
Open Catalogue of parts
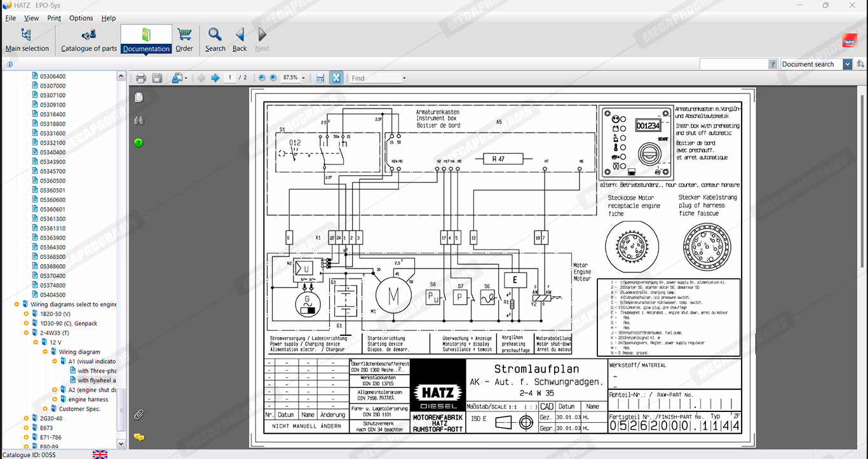(89, 39)
